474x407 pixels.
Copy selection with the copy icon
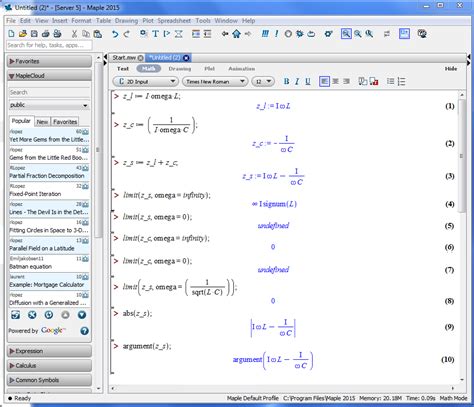[86, 34]
